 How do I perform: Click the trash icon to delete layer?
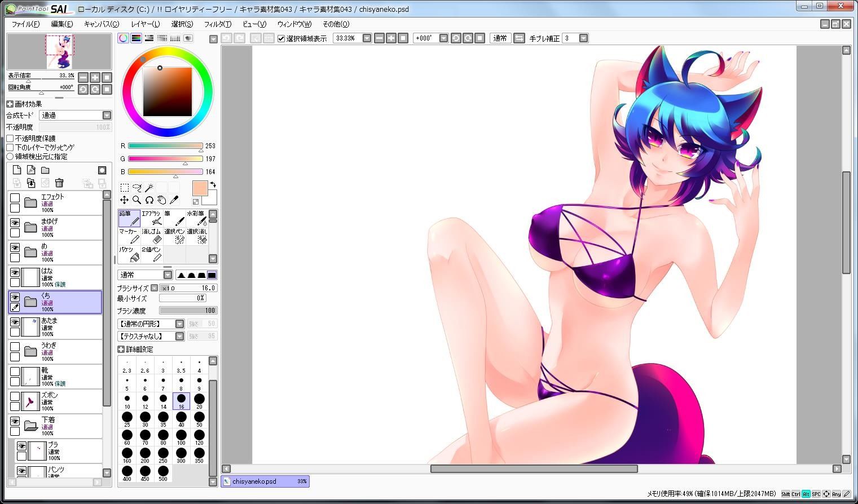pos(59,183)
